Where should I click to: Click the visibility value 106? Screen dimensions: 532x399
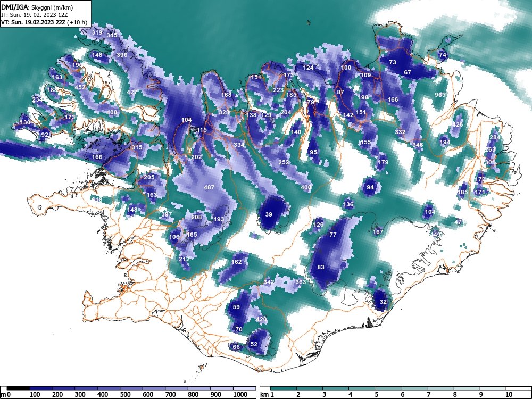(x=174, y=237)
